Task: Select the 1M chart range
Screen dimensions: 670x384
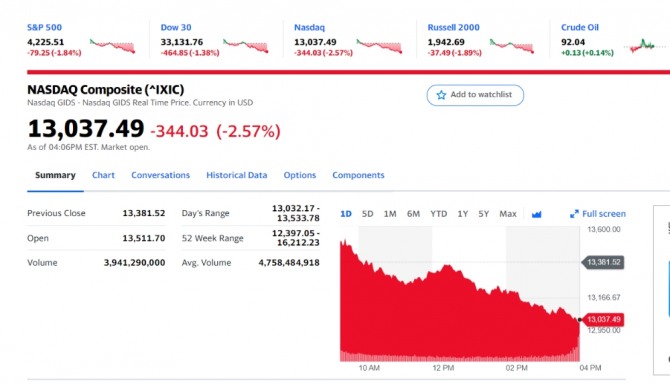Action: point(390,214)
